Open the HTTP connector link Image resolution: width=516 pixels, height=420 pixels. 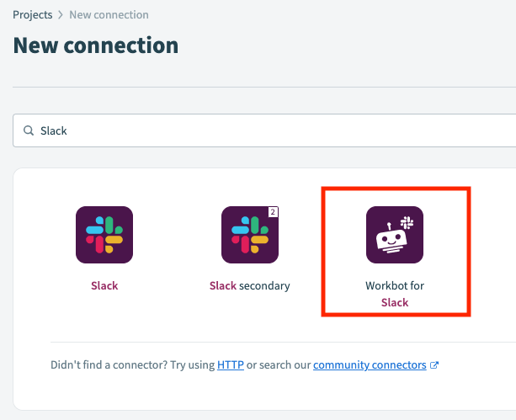[231, 365]
